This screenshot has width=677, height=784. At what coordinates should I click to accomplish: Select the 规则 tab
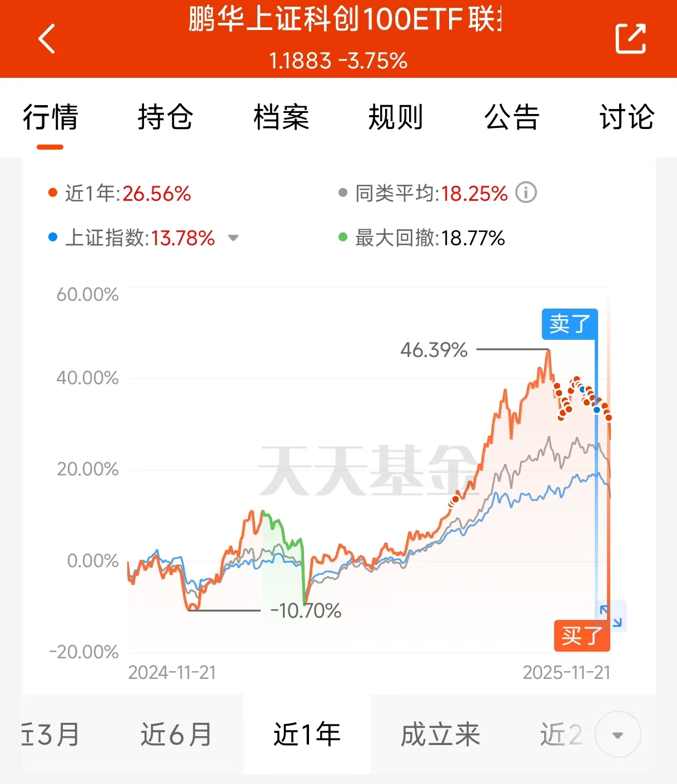pyautogui.click(x=396, y=117)
